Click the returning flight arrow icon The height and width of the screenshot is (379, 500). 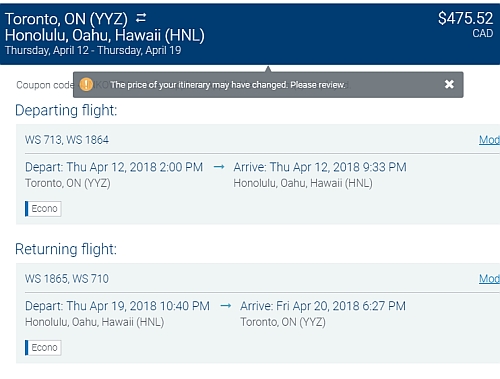(226, 306)
